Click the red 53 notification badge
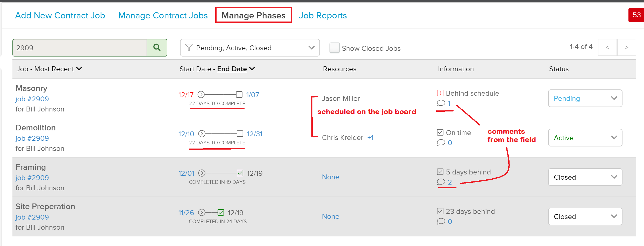Image resolution: width=644 pixels, height=246 pixels. click(636, 15)
